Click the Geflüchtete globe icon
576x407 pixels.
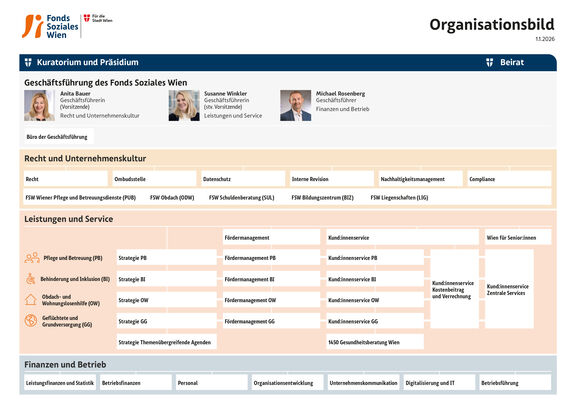click(x=31, y=321)
